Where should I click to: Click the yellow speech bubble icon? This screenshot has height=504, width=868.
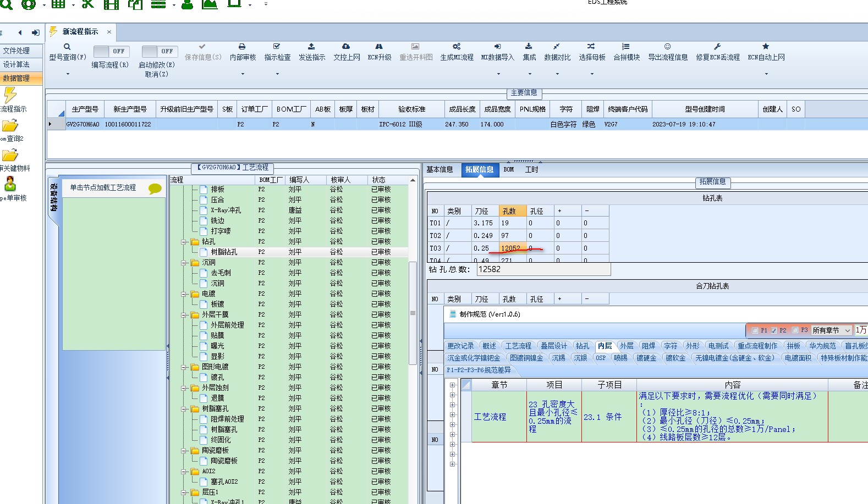click(155, 189)
